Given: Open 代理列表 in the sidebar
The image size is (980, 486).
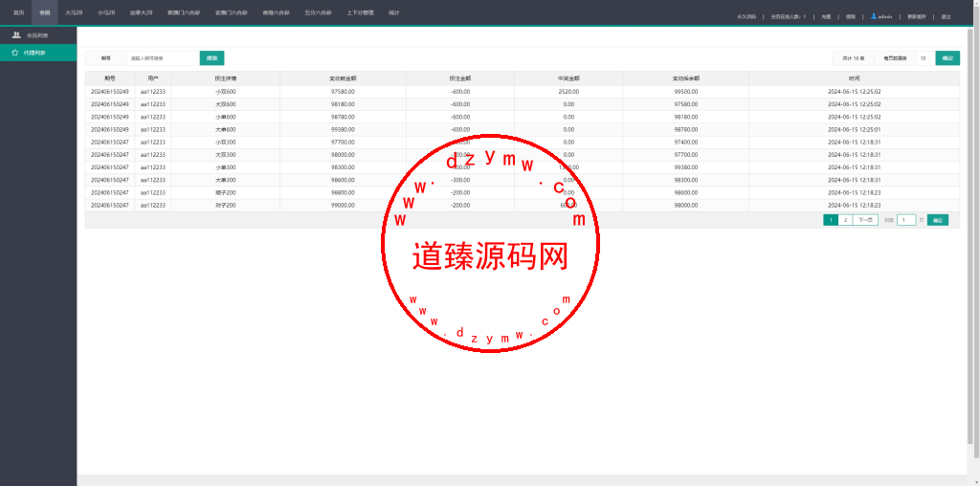Looking at the screenshot, I should [38, 54].
